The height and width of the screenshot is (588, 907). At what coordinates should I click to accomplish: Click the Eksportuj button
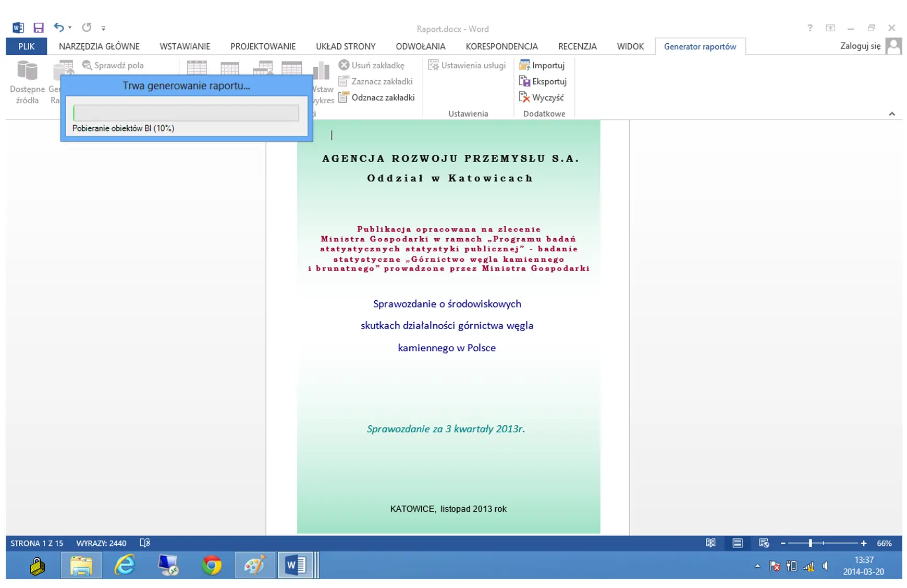coord(543,81)
